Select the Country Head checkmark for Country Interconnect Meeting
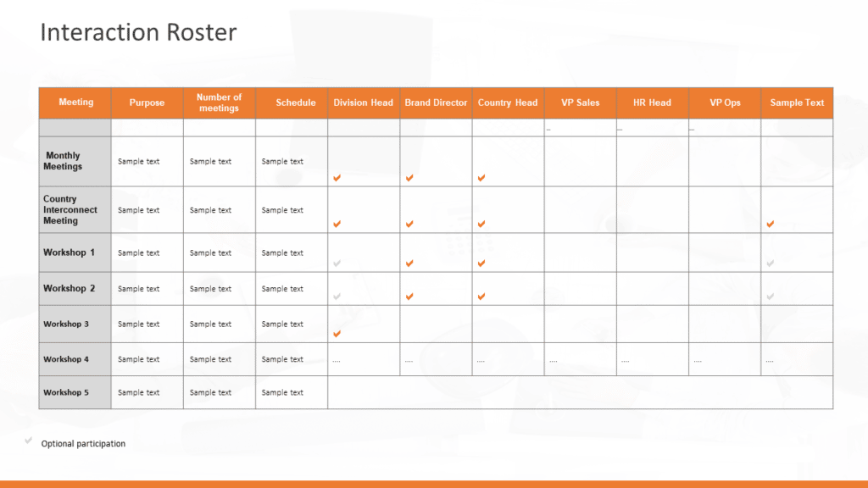 [481, 224]
